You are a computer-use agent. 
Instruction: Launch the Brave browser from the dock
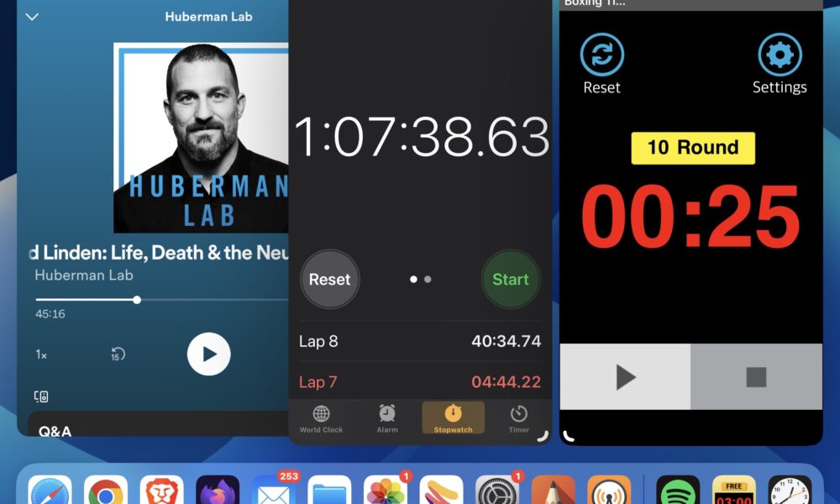click(x=162, y=490)
